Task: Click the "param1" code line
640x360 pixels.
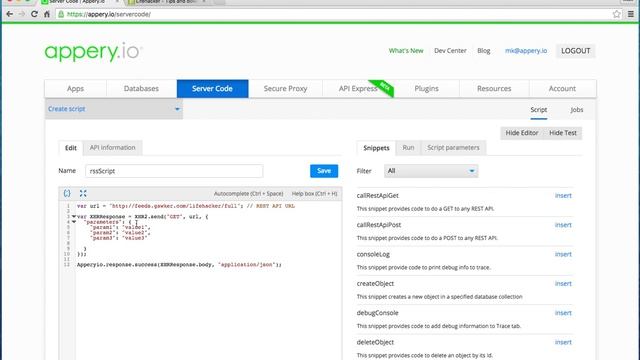Action: point(120,227)
